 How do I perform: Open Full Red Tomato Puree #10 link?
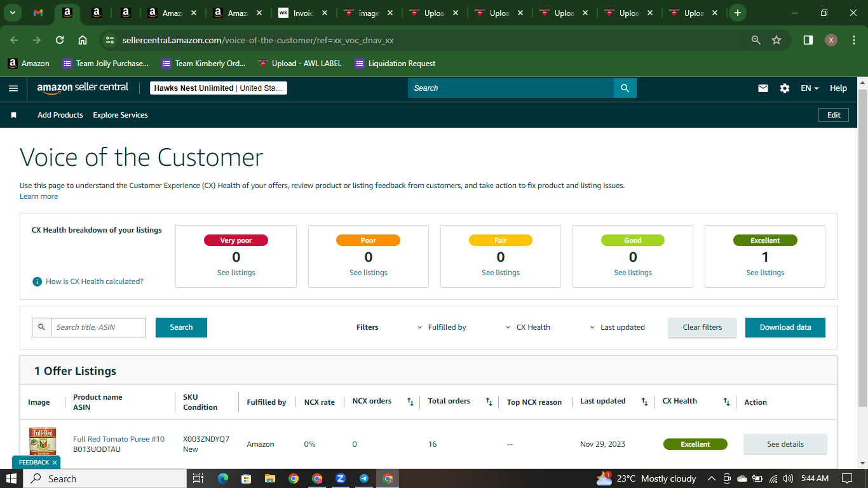(119, 439)
